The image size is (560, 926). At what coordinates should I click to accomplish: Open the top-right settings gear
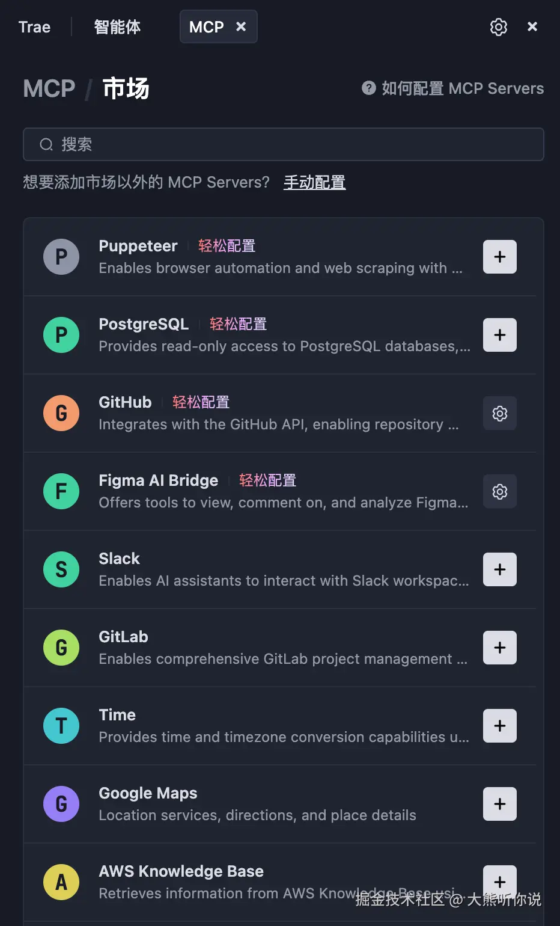498,26
